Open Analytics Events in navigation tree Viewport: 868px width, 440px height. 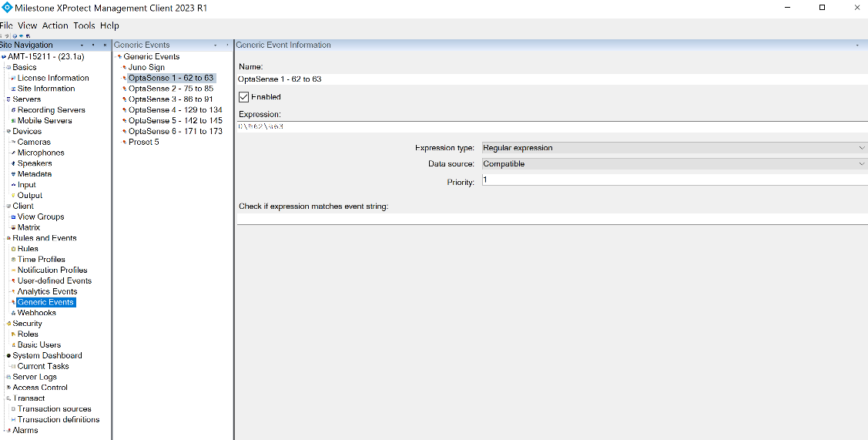point(47,291)
